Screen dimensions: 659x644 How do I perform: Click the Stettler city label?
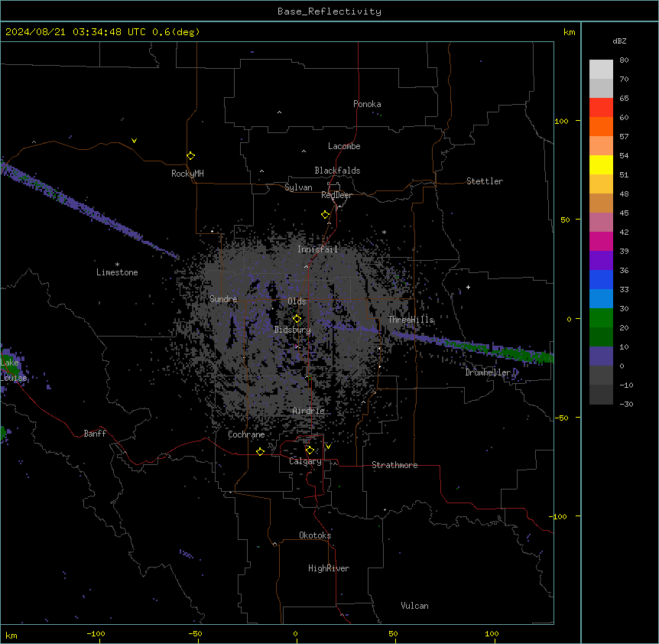click(485, 181)
